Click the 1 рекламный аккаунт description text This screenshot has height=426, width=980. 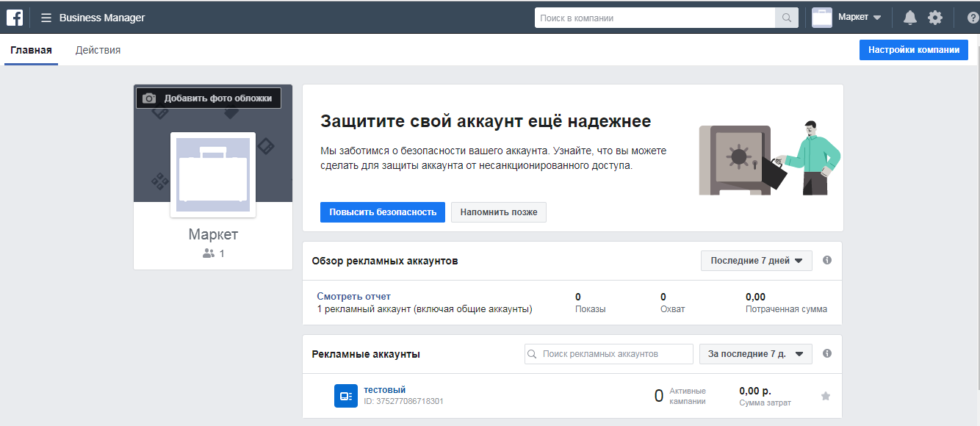(x=425, y=309)
